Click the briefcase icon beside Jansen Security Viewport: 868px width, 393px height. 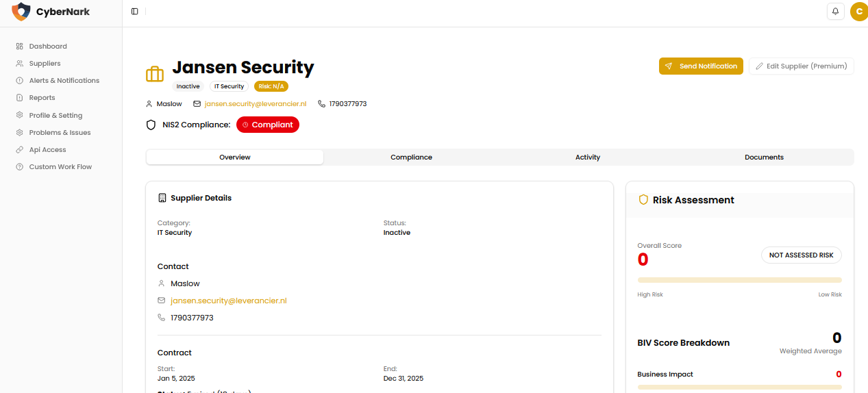point(155,74)
